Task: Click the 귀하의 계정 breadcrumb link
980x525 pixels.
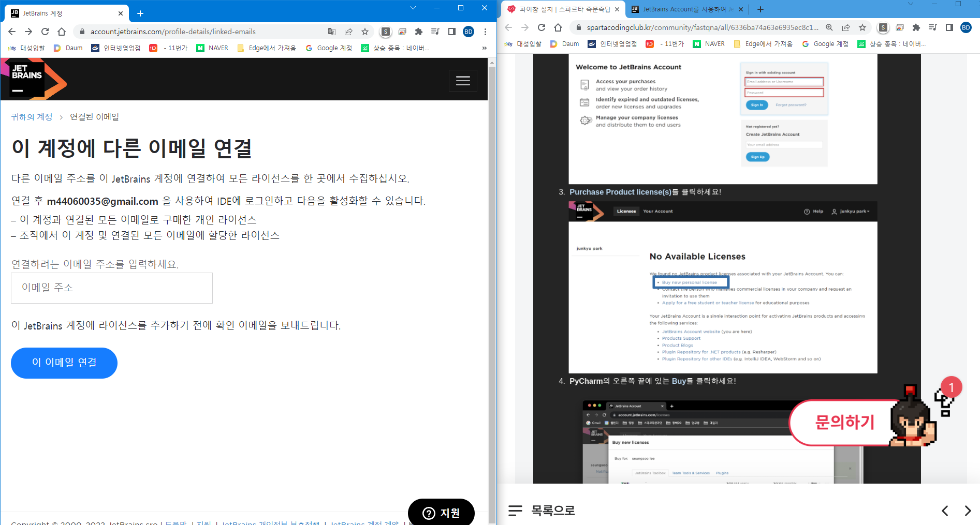Action: pos(32,117)
